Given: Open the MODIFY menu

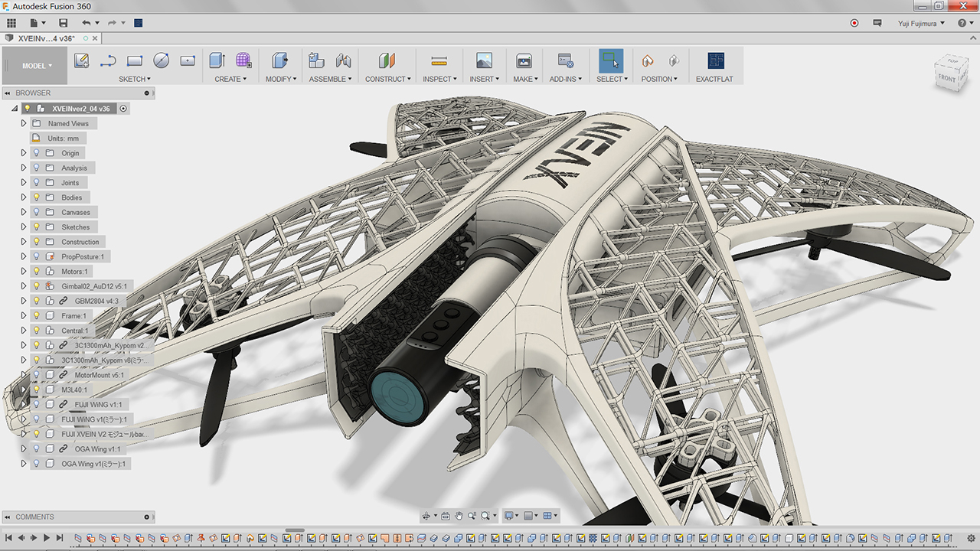Looking at the screenshot, I should [280, 79].
